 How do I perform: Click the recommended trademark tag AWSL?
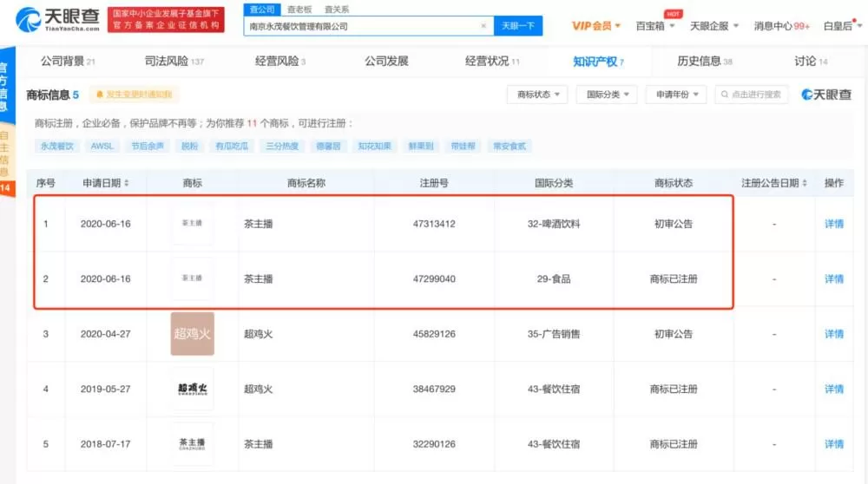pos(102,146)
